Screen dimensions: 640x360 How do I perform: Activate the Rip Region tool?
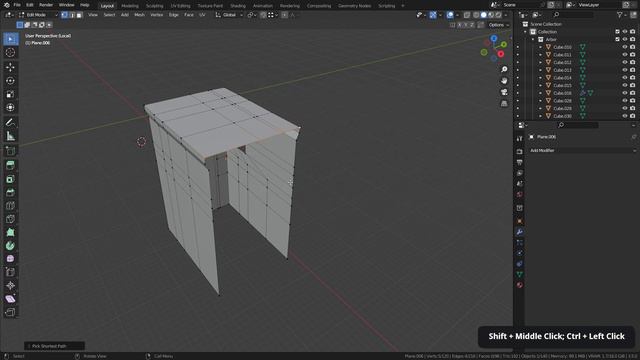tap(11, 313)
